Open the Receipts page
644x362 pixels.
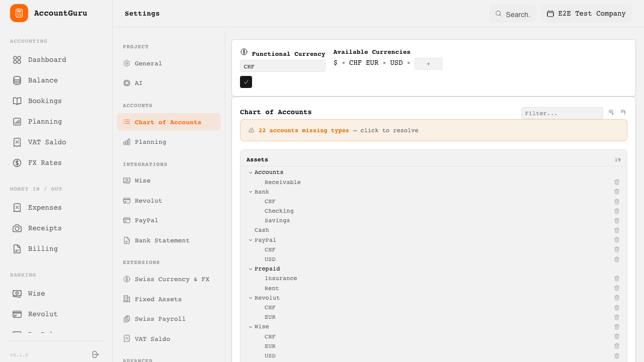44,228
